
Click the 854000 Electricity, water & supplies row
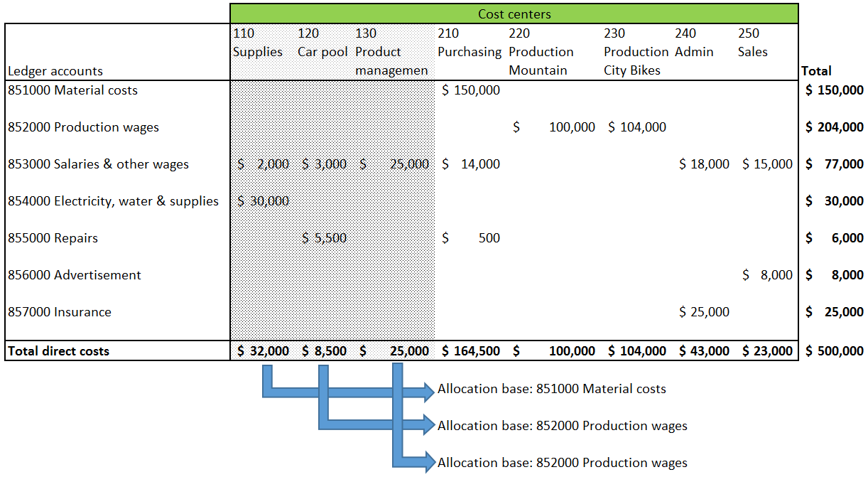(114, 201)
